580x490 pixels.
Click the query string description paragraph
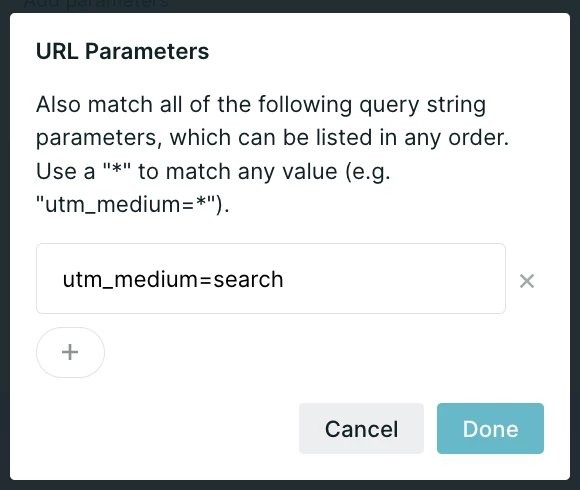[x=272, y=154]
